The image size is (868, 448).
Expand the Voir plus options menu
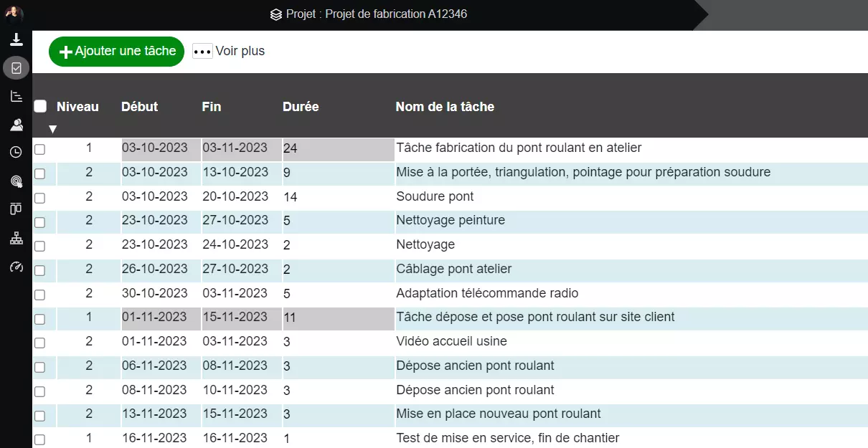(x=229, y=51)
